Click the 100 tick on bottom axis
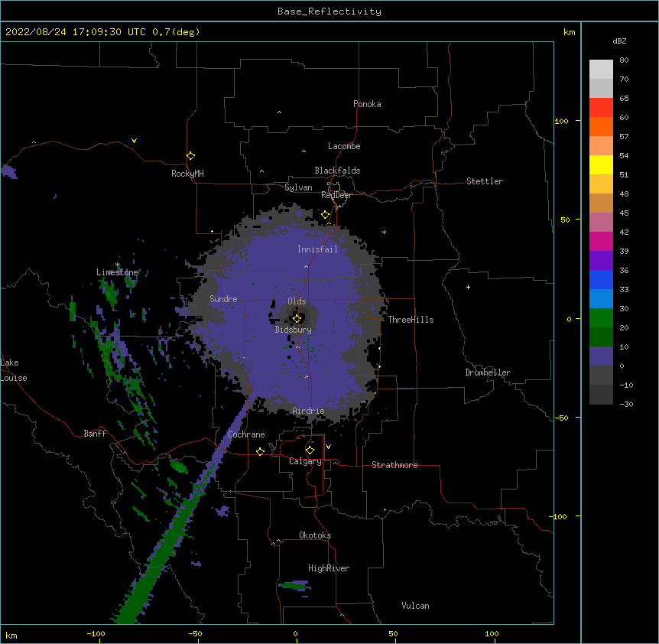Viewport: 659px width, 644px height. tap(492, 633)
